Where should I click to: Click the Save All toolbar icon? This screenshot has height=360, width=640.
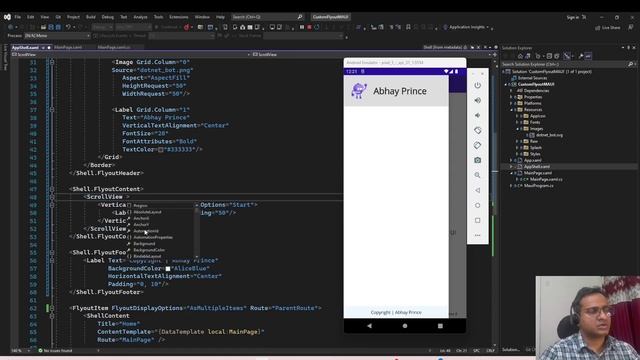click(58, 27)
